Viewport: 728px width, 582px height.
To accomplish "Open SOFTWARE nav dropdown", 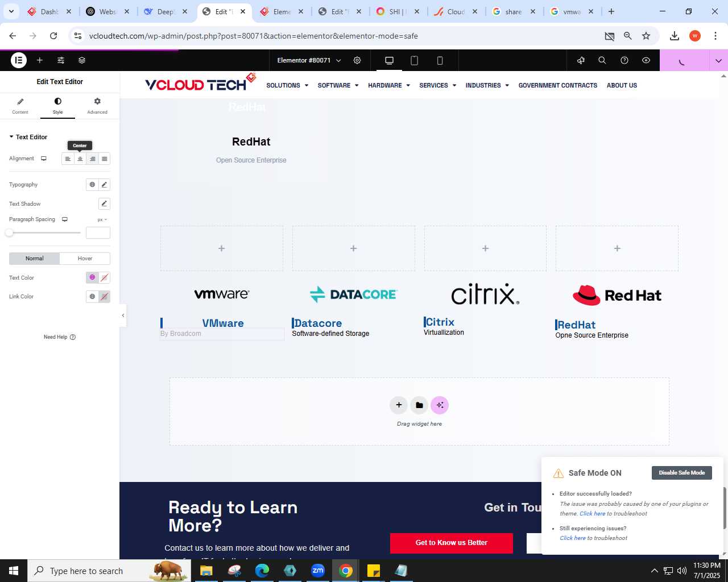I will pyautogui.click(x=338, y=85).
